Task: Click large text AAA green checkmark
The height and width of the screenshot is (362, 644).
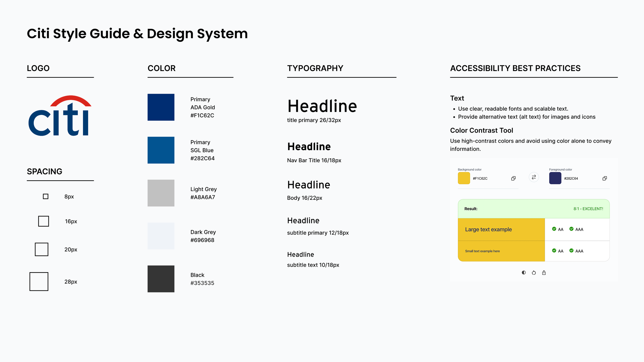Action: [x=571, y=229]
